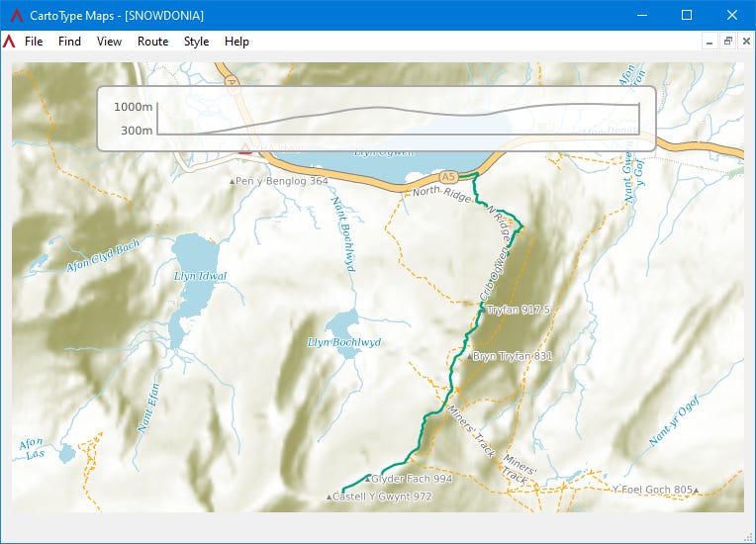The image size is (756, 544).
Task: Click the Pen y Benglog 364 label
Action: (x=282, y=181)
